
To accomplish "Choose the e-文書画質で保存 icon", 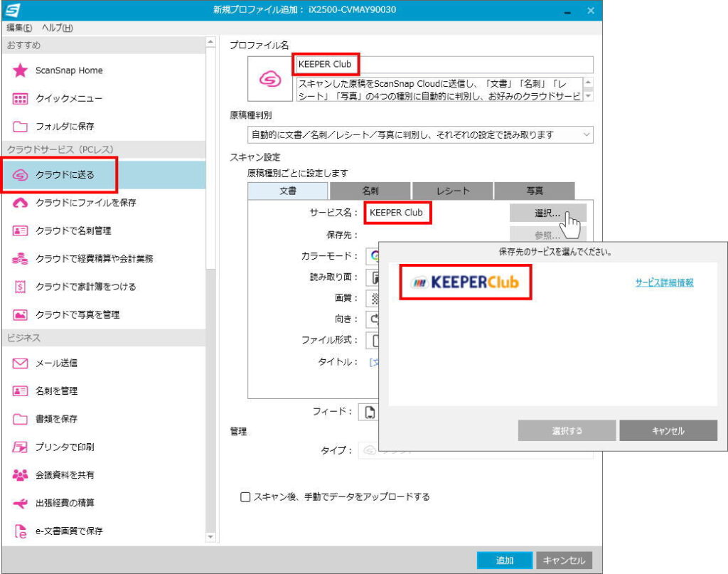I will [21, 531].
